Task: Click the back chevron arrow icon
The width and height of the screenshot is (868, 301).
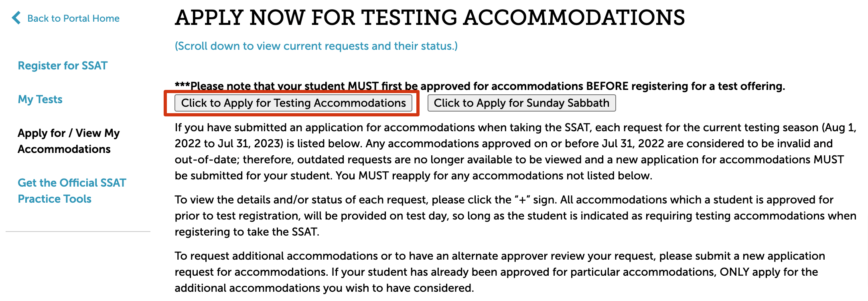Action: pyautogui.click(x=16, y=18)
